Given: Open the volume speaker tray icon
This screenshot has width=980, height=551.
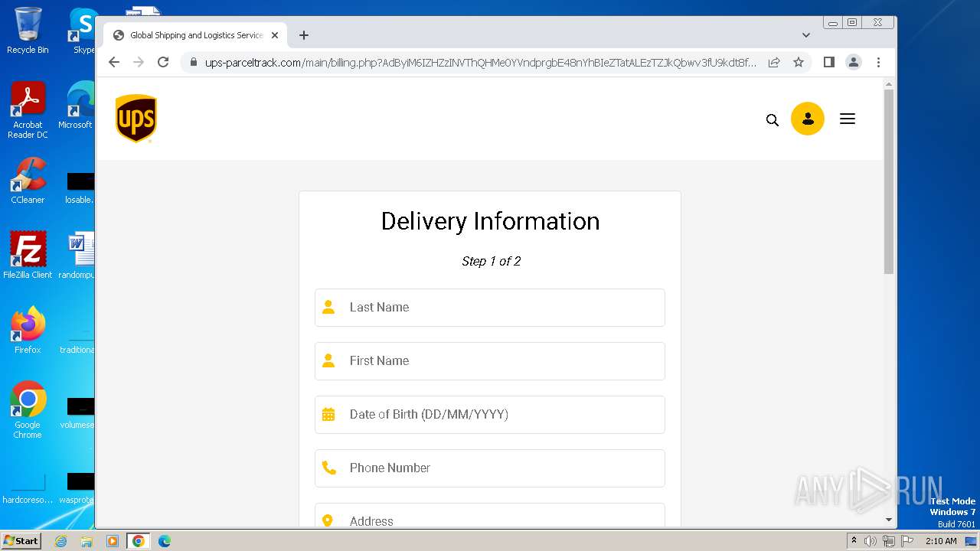Looking at the screenshot, I should [x=870, y=541].
